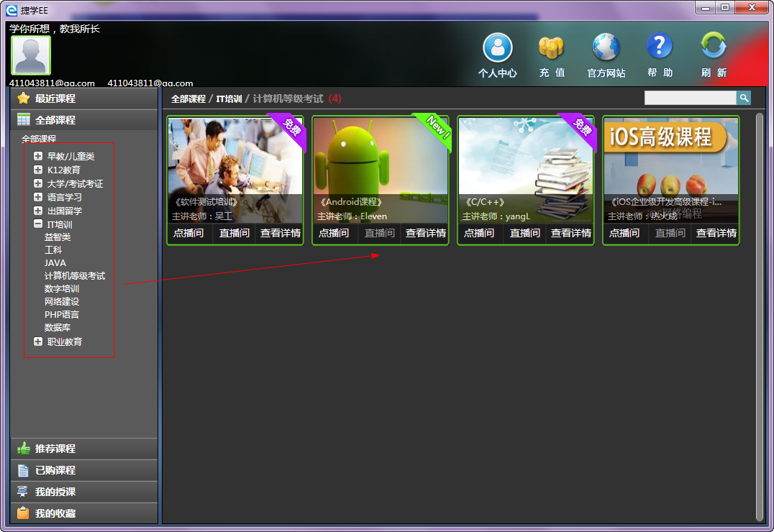This screenshot has height=532, width=774.
Task: Click 查看详情 for Android课程
Action: coord(425,233)
